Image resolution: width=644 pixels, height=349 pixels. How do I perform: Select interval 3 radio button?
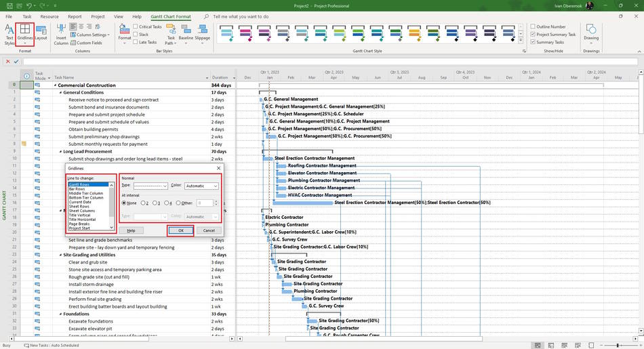[155, 203]
